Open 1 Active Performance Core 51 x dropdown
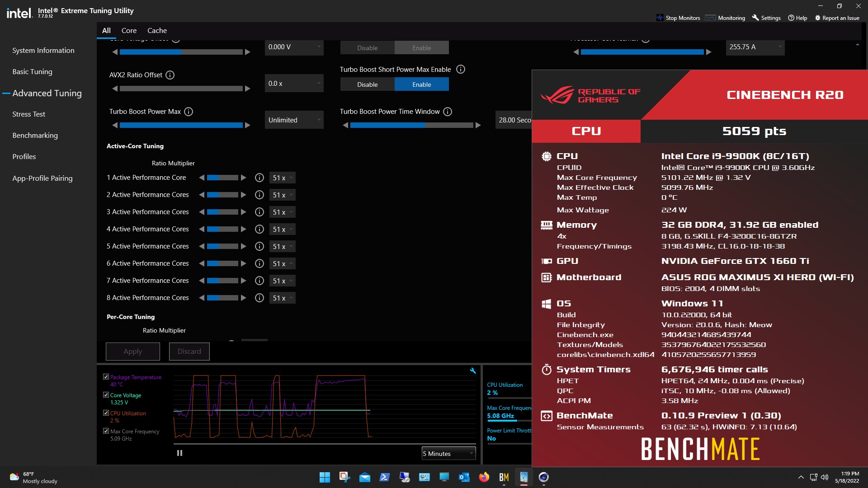The image size is (868, 488). click(283, 178)
